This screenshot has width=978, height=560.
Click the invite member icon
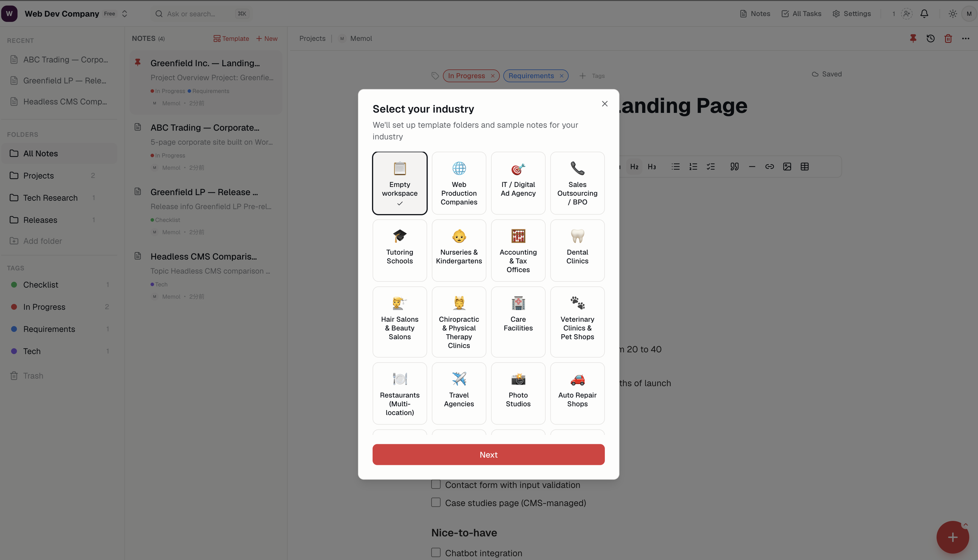[x=907, y=14]
